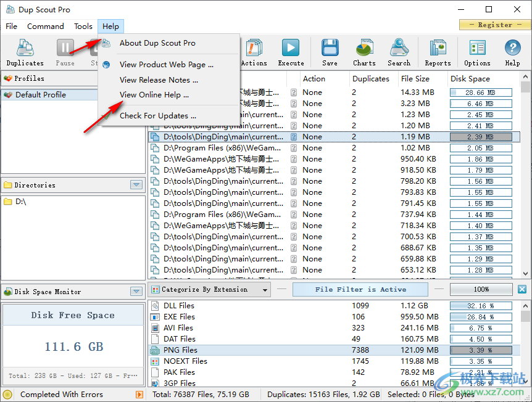Select the row with 1.19 MB file size

pyautogui.click(x=334, y=137)
